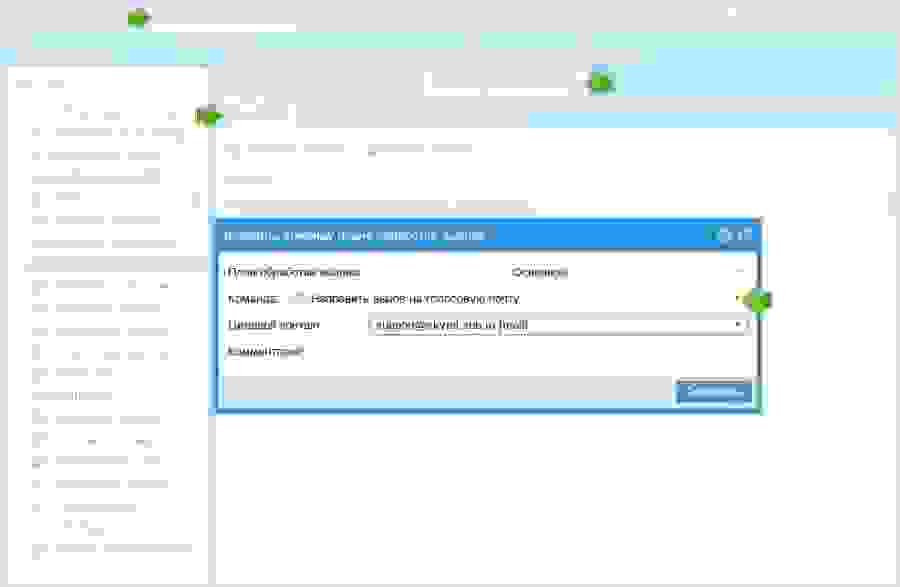This screenshot has height=587, width=900.
Task: Click green arrow marker on left panel edge
Action: pos(208,117)
